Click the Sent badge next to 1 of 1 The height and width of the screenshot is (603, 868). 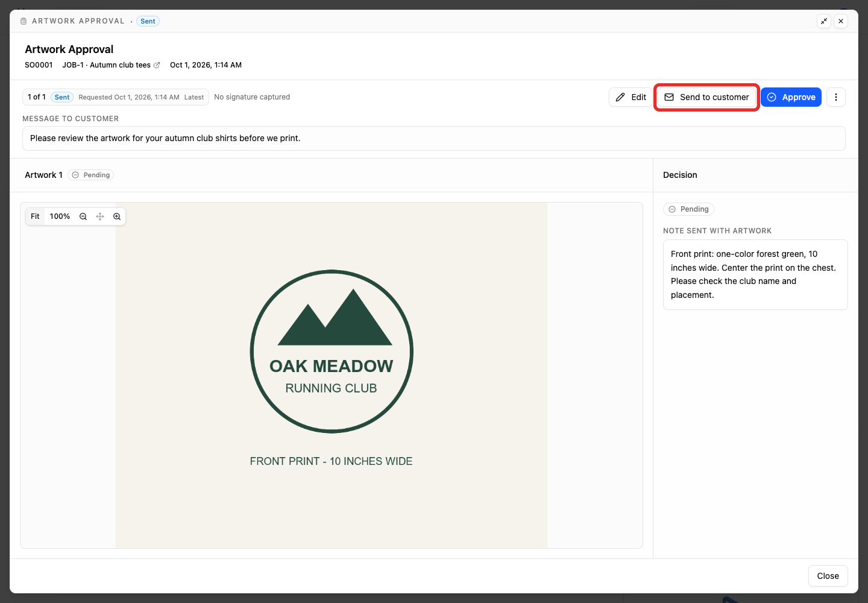62,97
